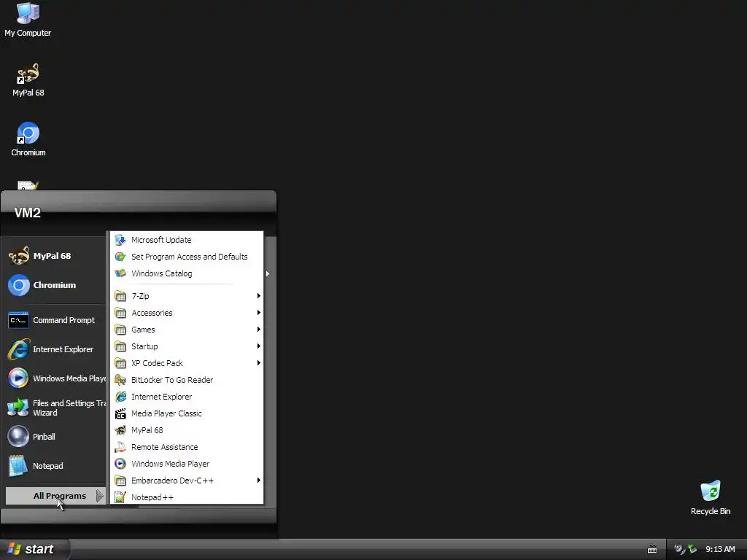Open Windows Media Player from All Programs list
Viewport: 747px width, 560px height.
point(187,464)
